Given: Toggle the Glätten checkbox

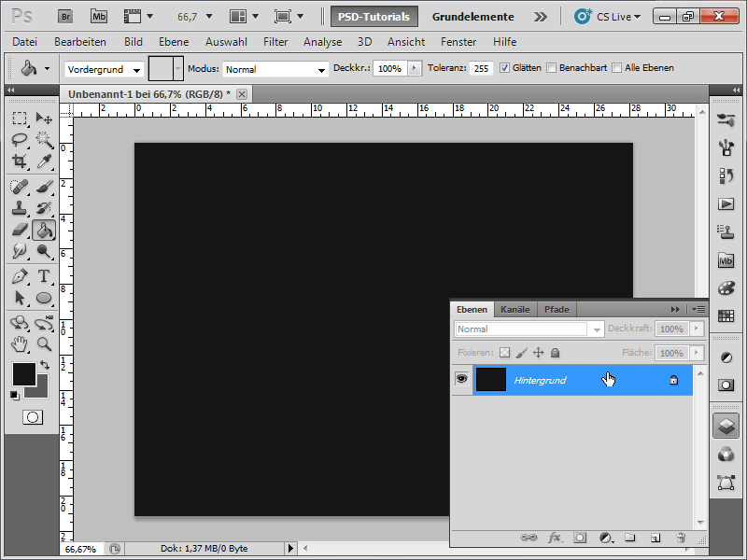Looking at the screenshot, I should coord(504,68).
